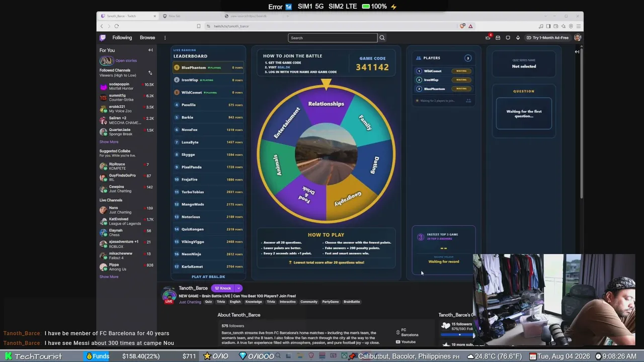
Task: Show more live channels
Action: pyautogui.click(x=109, y=277)
